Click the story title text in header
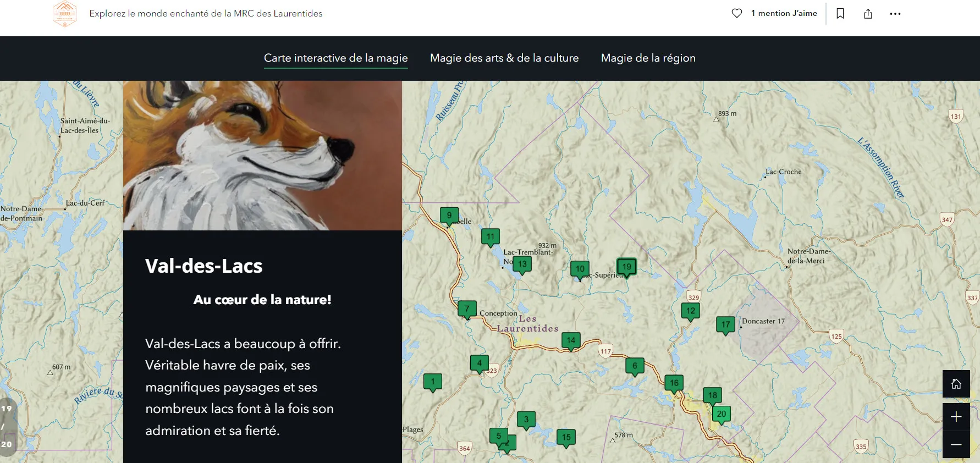Screen dimensions: 980x463 pos(206,14)
